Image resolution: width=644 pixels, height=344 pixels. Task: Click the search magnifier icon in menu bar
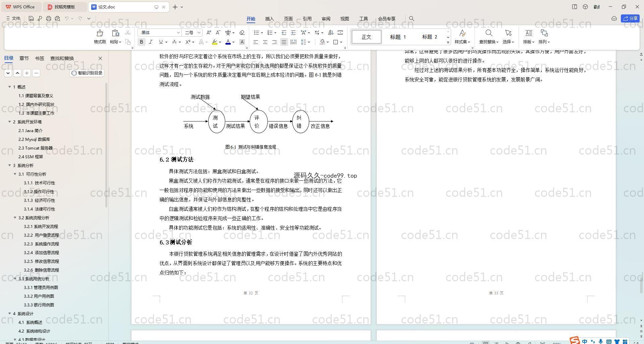pos(412,19)
